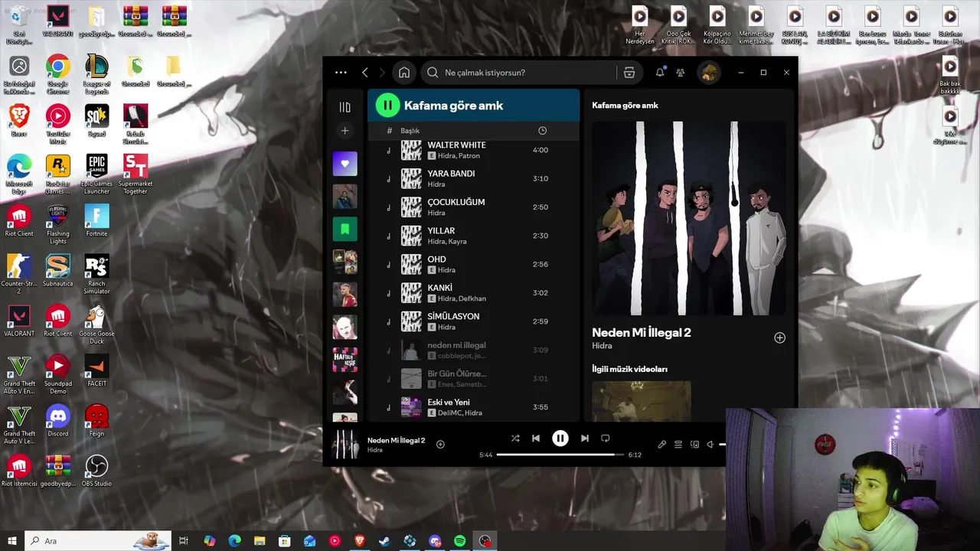
Task: Open the Spotify three-dots menu
Action: [341, 73]
